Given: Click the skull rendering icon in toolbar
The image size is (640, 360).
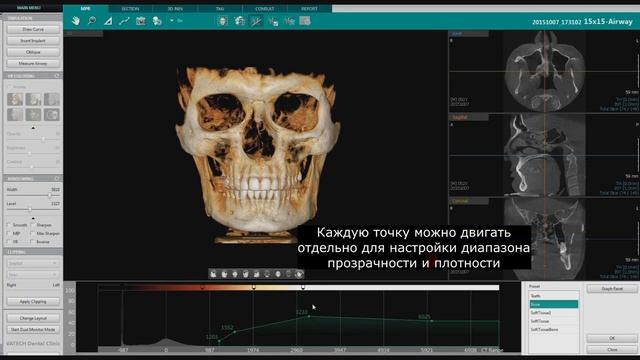Looking at the screenshot, I should click(x=239, y=21).
